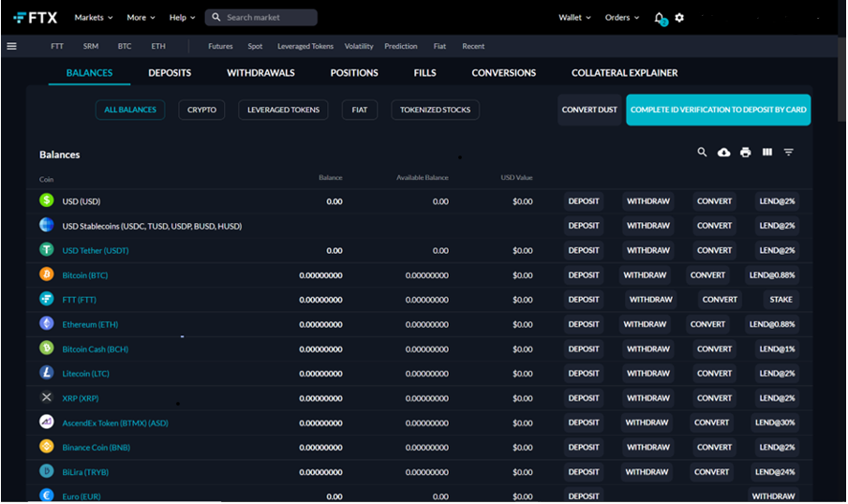Select the Leveraged Tokens filter

(283, 110)
